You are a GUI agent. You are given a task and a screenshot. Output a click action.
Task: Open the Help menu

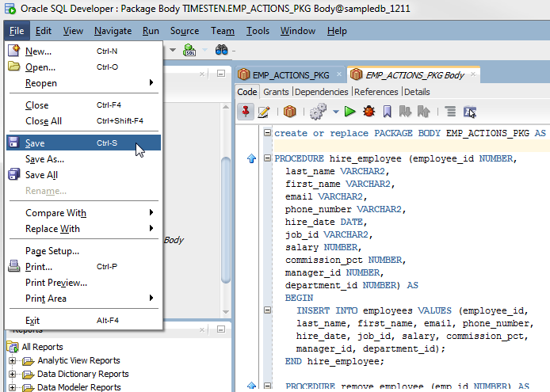pos(337,31)
